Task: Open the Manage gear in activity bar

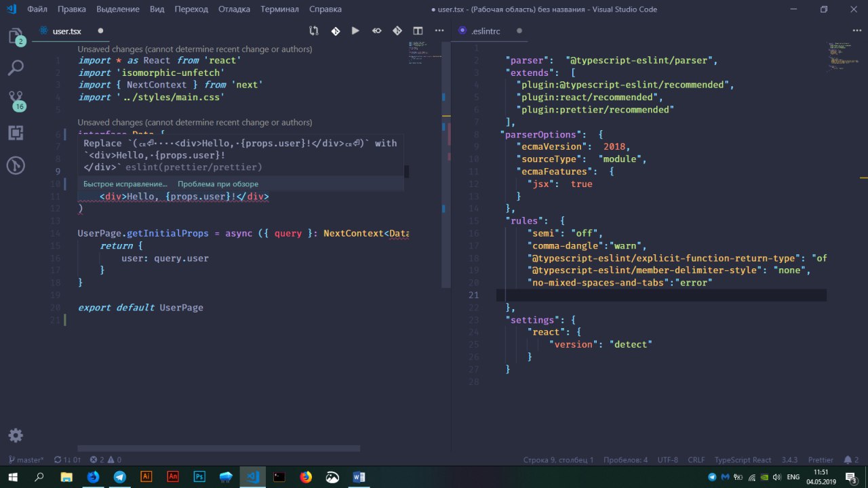Action: [x=16, y=435]
